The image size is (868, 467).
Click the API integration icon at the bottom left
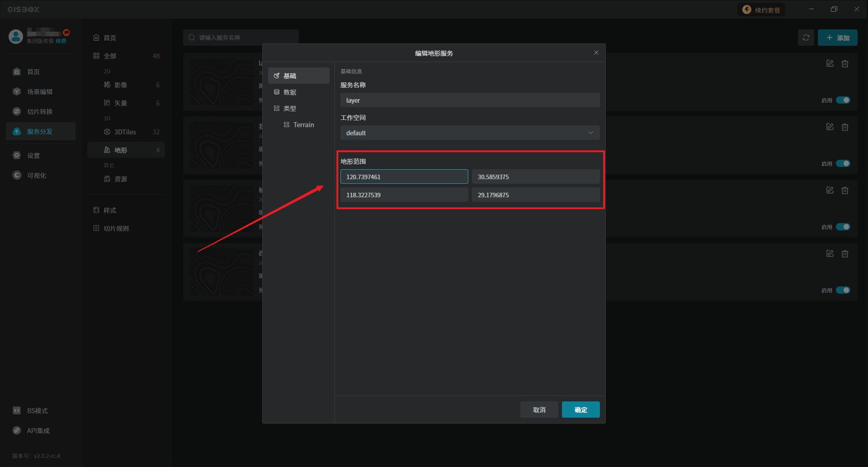17,431
